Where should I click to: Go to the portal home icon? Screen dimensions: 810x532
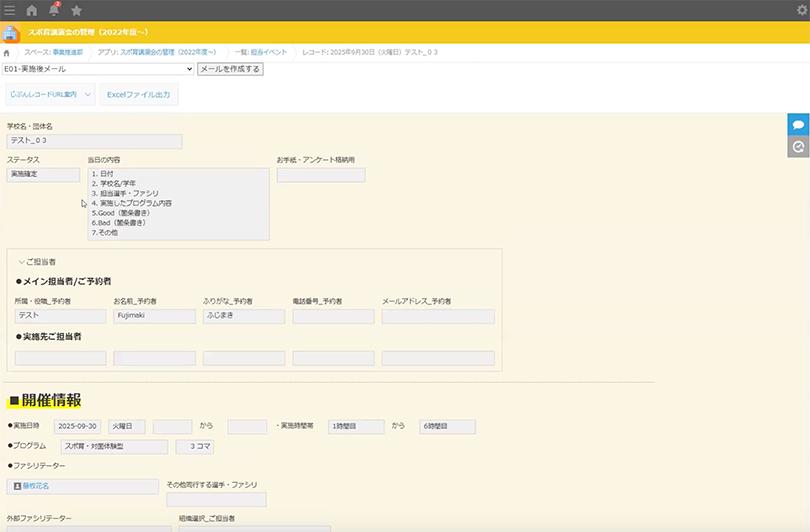[32, 10]
